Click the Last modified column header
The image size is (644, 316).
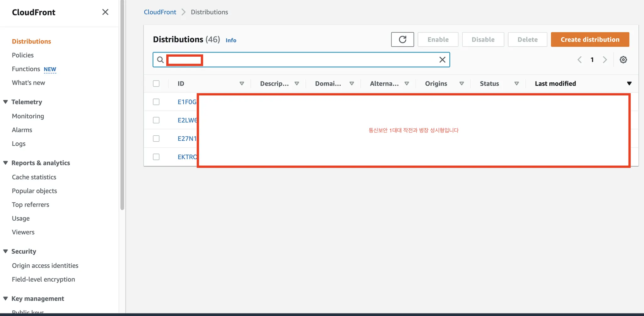[555, 83]
